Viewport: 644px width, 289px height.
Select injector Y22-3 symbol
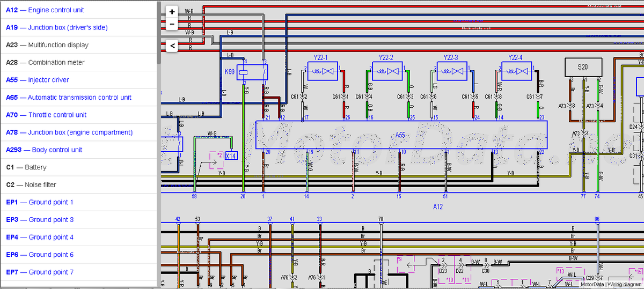click(x=452, y=71)
